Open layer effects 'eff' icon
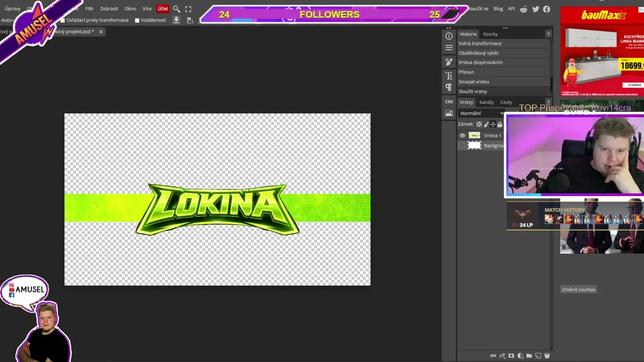 [502, 356]
